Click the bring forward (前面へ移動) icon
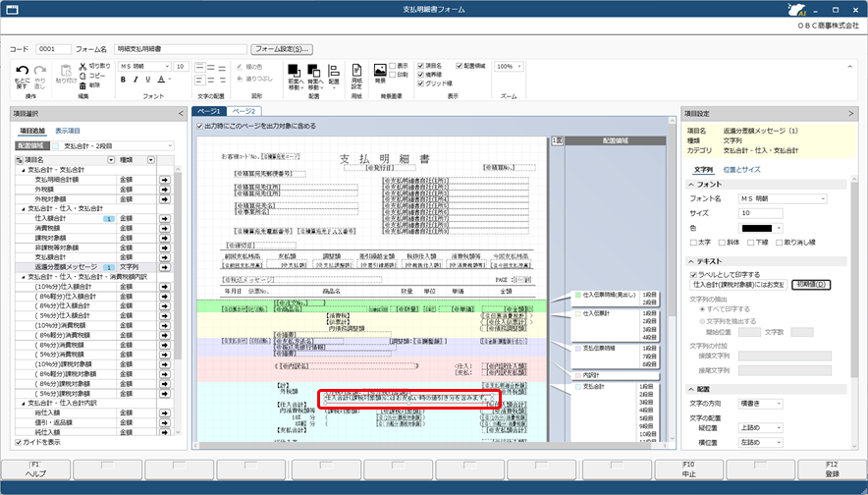This screenshot has width=868, height=495. [294, 71]
